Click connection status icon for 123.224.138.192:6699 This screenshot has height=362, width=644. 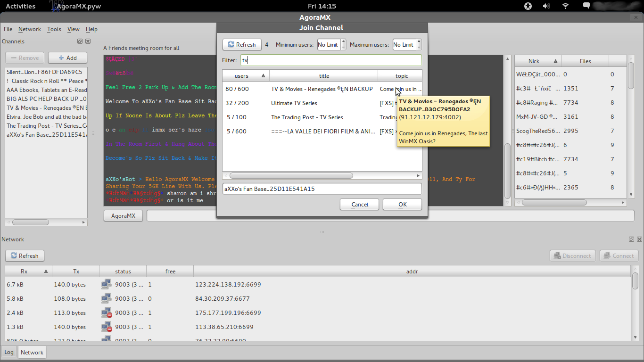pyautogui.click(x=106, y=285)
